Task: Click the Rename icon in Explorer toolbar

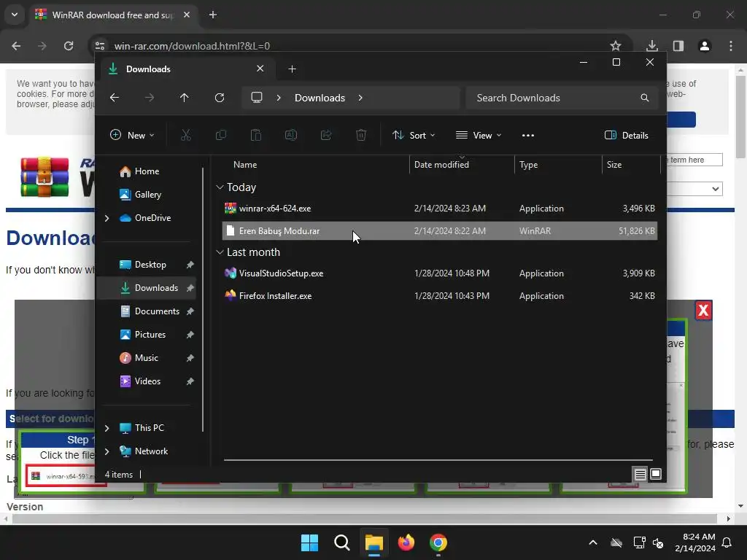Action: [290, 135]
